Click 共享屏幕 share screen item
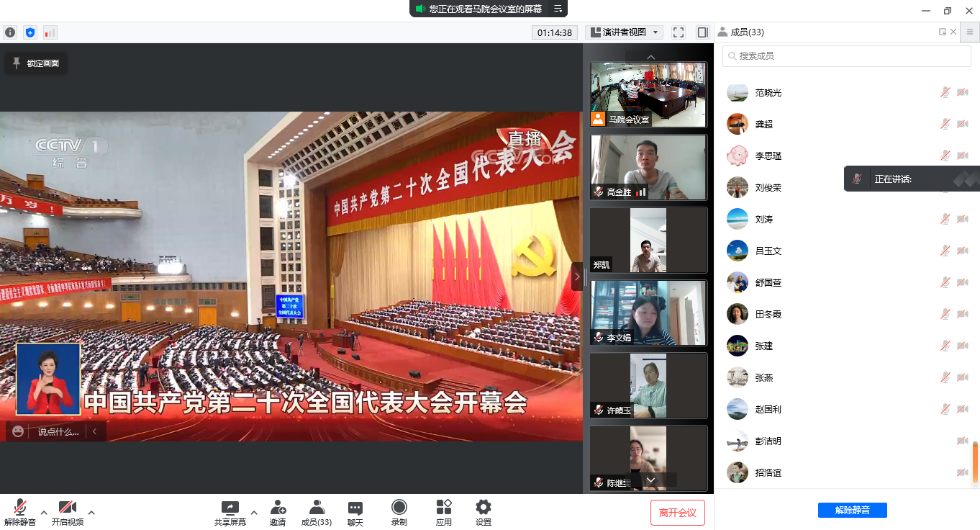Viewport: 980px width, 530px height. click(230, 512)
